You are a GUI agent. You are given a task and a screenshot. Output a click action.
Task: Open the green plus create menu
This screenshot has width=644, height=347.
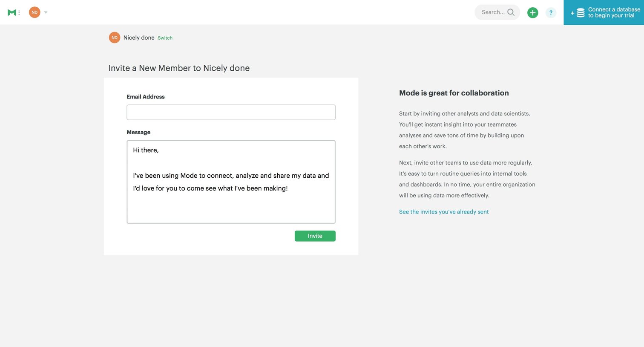click(532, 13)
